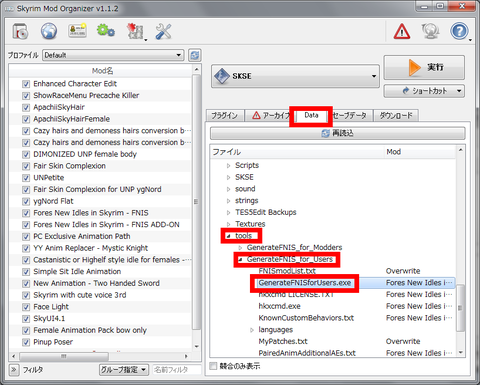Click the File column header
480x385 pixels.
tap(297, 152)
